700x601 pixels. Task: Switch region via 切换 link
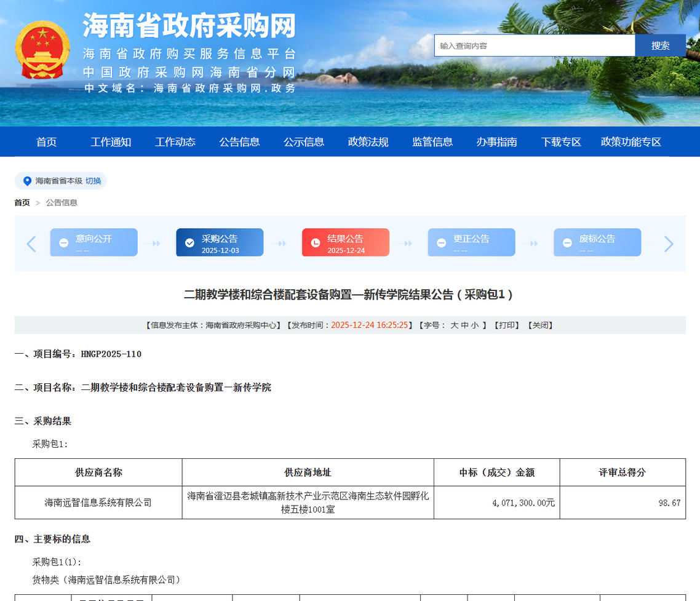(93, 181)
